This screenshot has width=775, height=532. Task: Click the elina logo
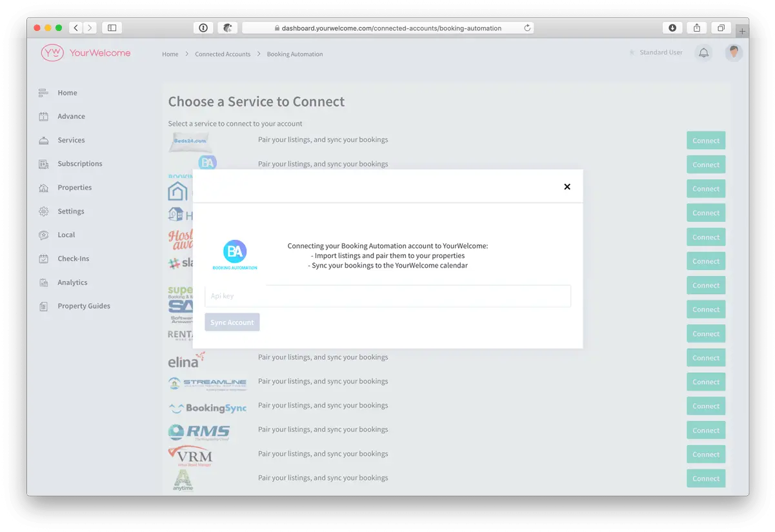pyautogui.click(x=186, y=360)
